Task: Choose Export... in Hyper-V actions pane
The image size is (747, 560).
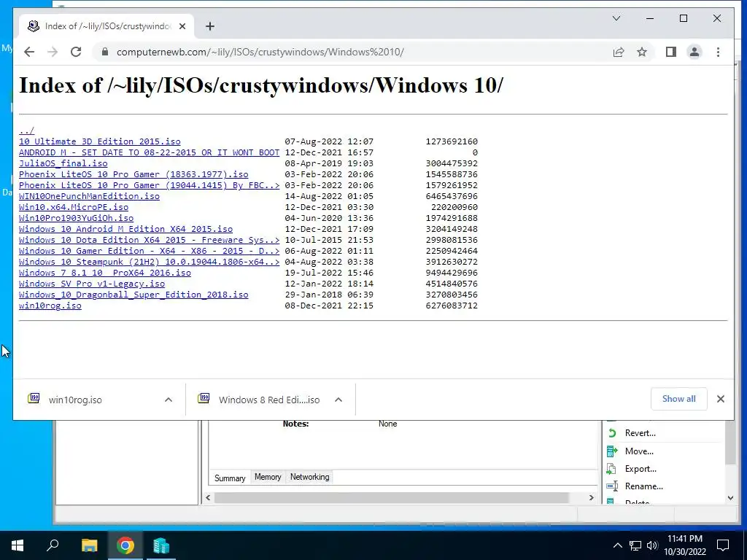Action: pos(640,469)
